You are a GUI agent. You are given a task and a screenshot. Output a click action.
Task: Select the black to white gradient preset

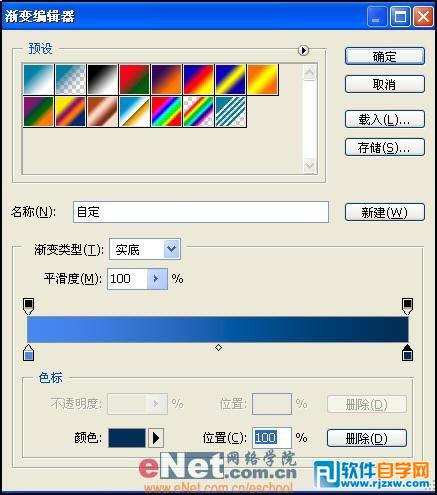pyautogui.click(x=102, y=79)
